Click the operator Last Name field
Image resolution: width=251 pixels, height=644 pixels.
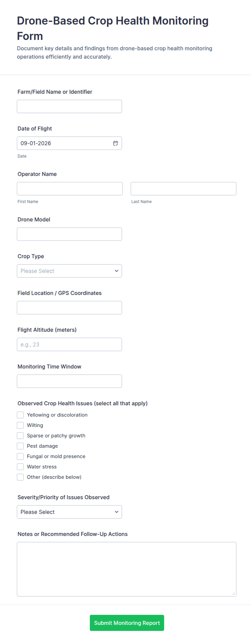pyautogui.click(x=184, y=189)
